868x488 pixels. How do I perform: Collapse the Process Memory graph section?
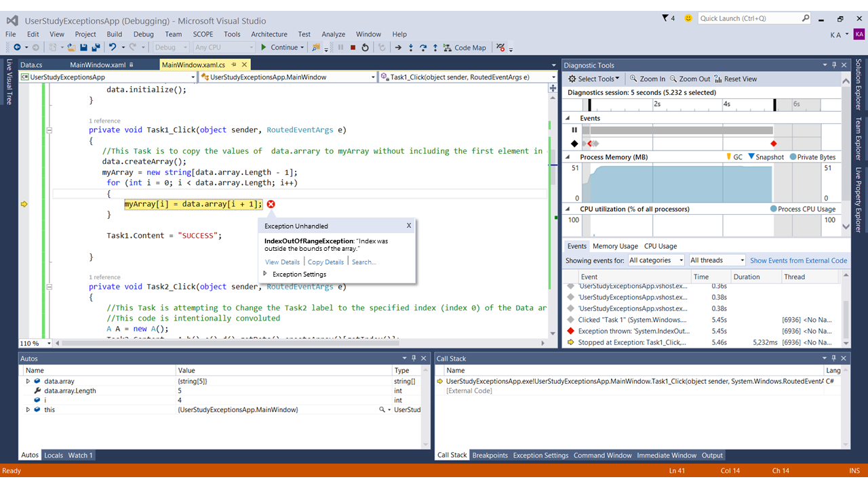569,157
